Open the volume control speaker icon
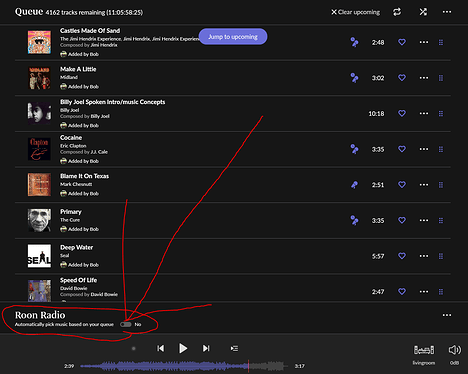The height and width of the screenshot is (374, 468). tap(454, 350)
